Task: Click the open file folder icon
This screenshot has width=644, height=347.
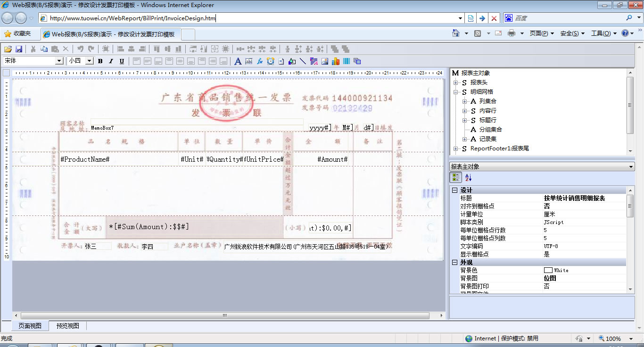Action: (x=8, y=49)
